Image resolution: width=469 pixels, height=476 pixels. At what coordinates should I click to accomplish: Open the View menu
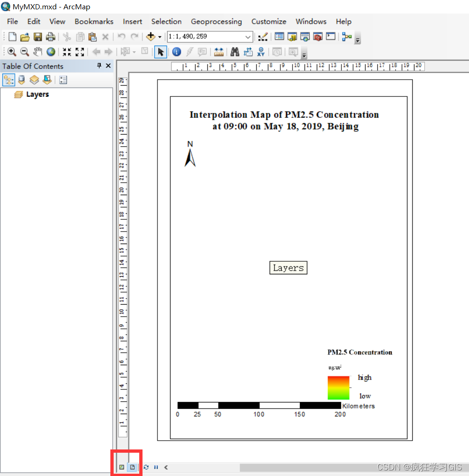pyautogui.click(x=57, y=21)
